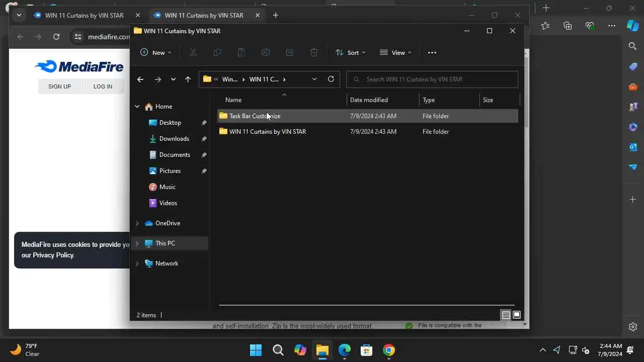Click the plus button in Edge sidebar

pyautogui.click(x=633, y=200)
